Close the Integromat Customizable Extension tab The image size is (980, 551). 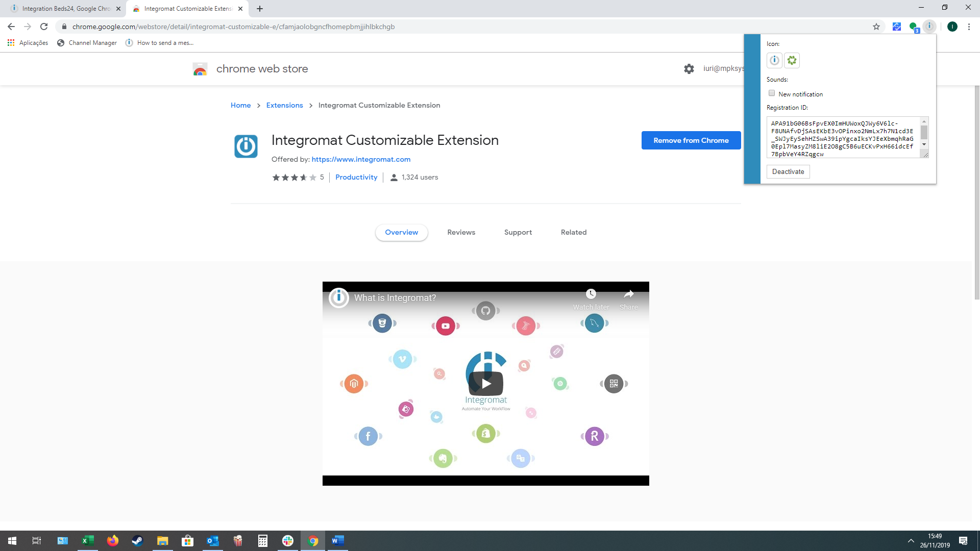(240, 9)
